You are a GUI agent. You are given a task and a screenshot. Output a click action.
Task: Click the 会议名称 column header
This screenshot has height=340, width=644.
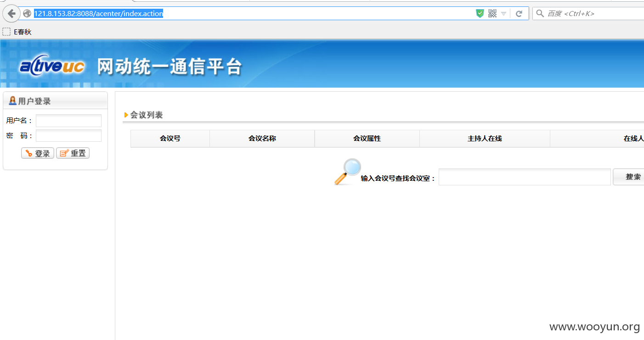262,139
